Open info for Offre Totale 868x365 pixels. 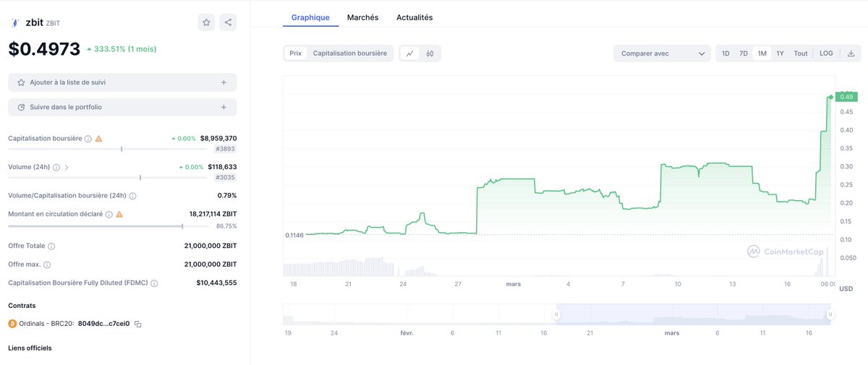(x=51, y=246)
